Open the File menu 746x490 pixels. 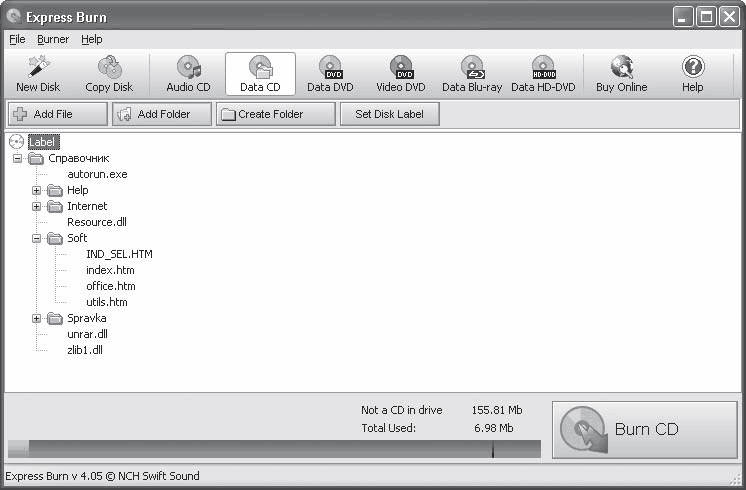click(17, 39)
